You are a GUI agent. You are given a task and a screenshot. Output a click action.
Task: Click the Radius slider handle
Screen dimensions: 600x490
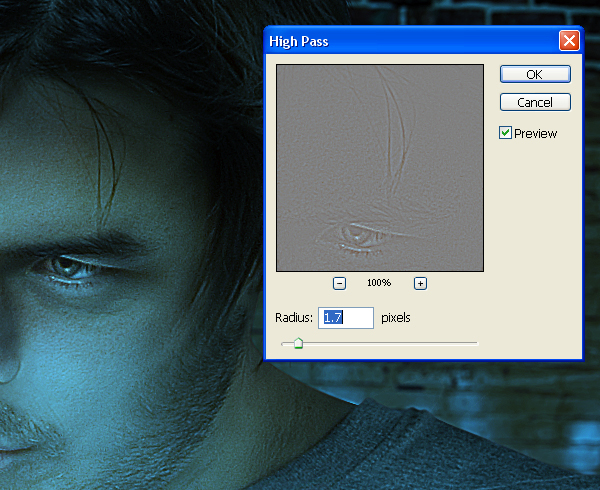pyautogui.click(x=298, y=343)
